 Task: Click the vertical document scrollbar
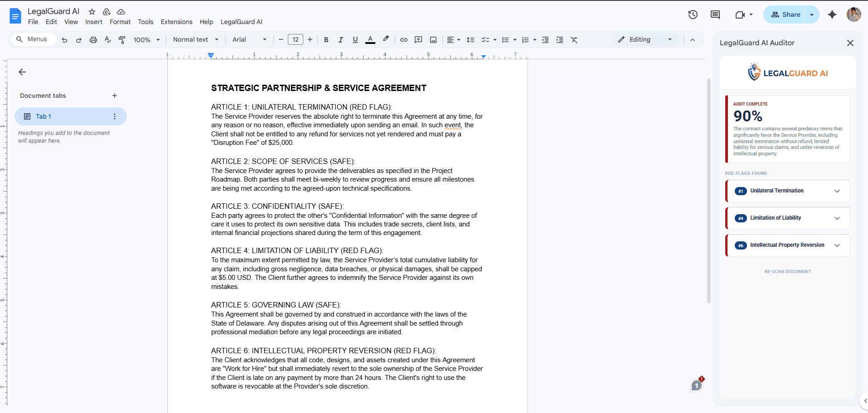coord(709,190)
